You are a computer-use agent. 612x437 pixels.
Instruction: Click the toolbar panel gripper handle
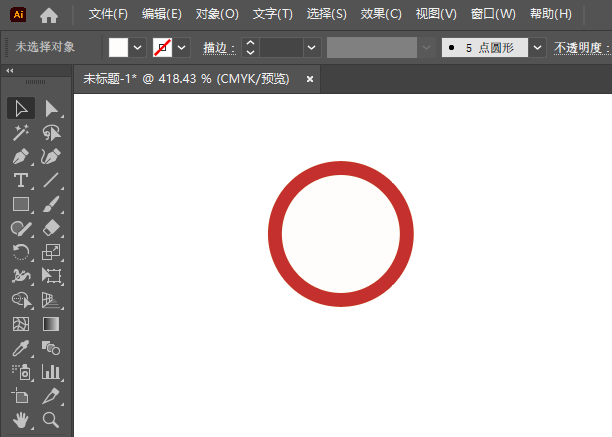coord(36,82)
